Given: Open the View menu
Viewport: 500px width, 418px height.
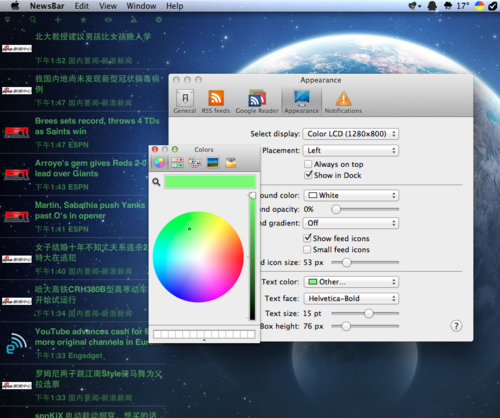Looking at the screenshot, I should (x=108, y=6).
